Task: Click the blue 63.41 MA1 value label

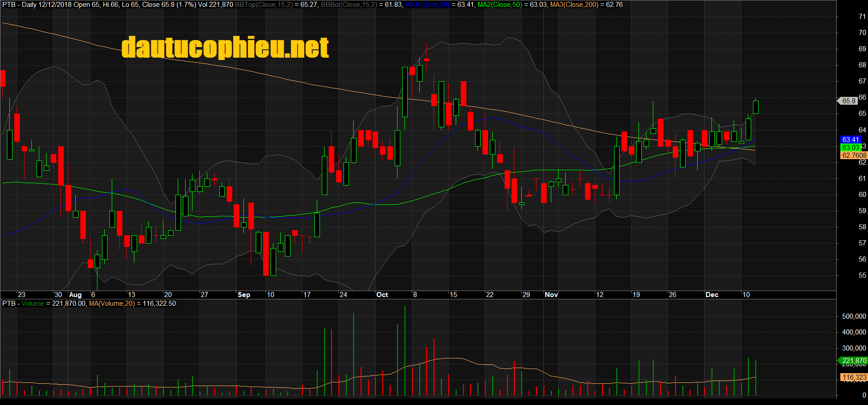Action: 850,139
